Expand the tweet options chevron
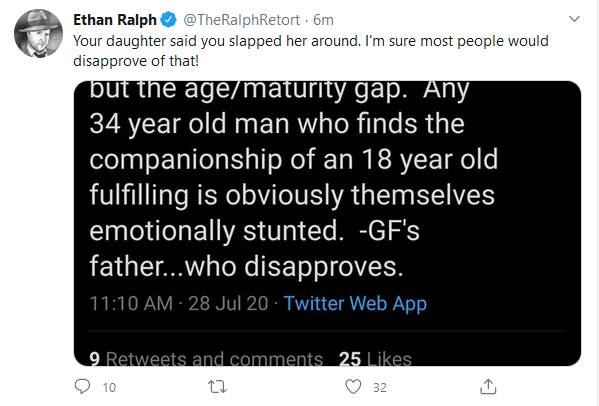The width and height of the screenshot is (599, 406). tap(574, 19)
